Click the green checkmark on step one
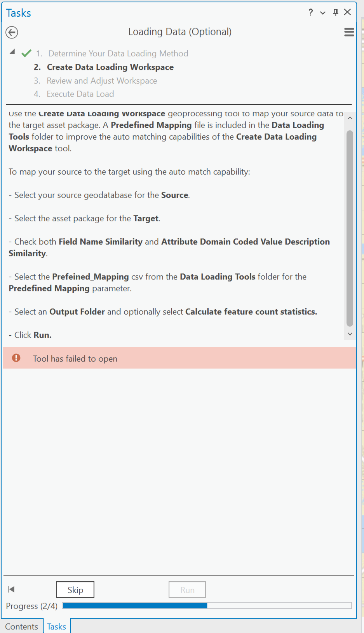 (x=26, y=53)
